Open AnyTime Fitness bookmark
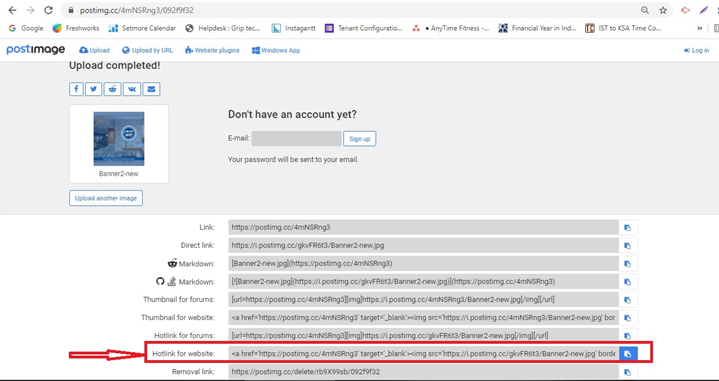This screenshot has height=381, width=719. 451,28
